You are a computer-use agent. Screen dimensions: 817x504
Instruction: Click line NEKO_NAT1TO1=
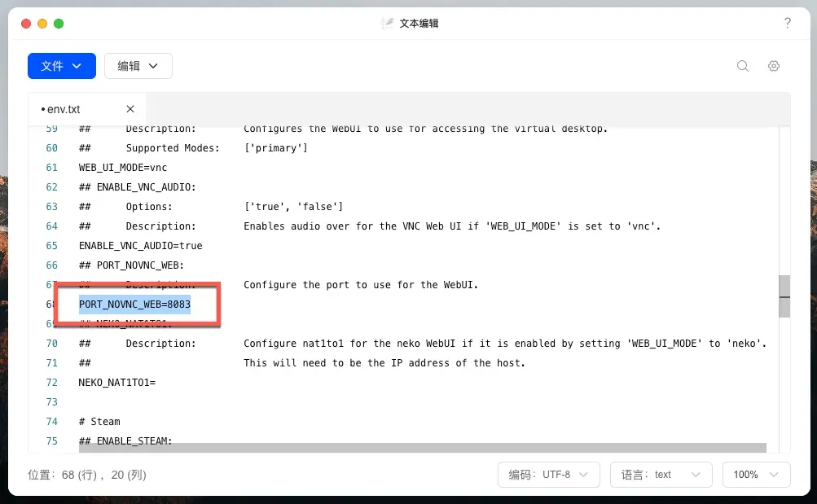(117, 383)
